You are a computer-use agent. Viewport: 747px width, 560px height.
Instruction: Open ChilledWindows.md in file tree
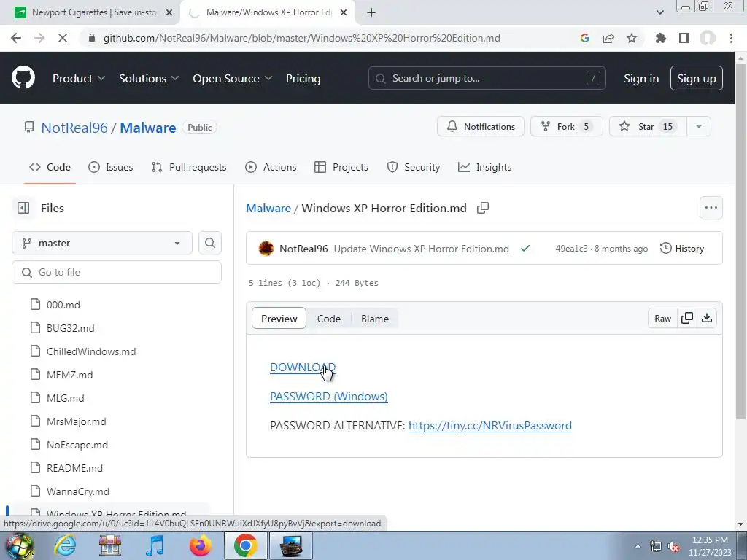(91, 351)
